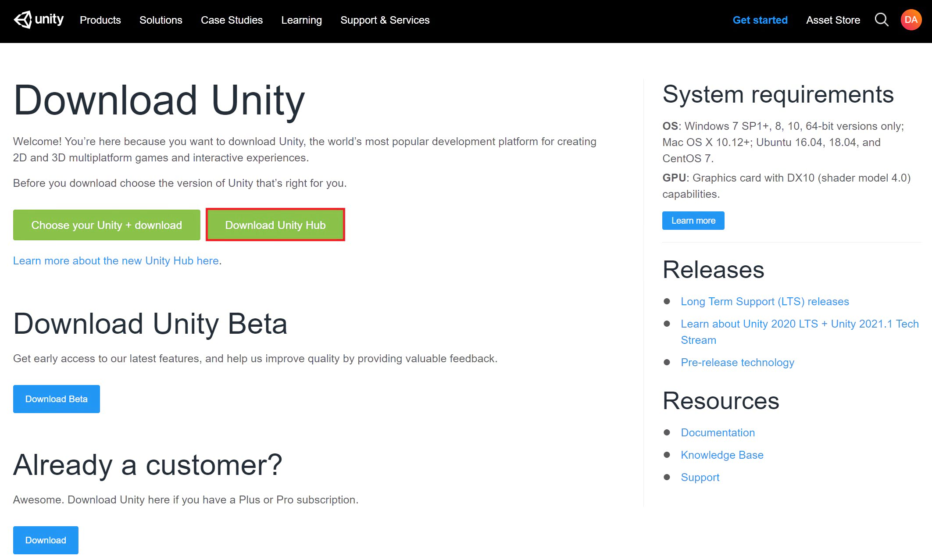
Task: Open the Documentation resource link
Action: tap(718, 433)
